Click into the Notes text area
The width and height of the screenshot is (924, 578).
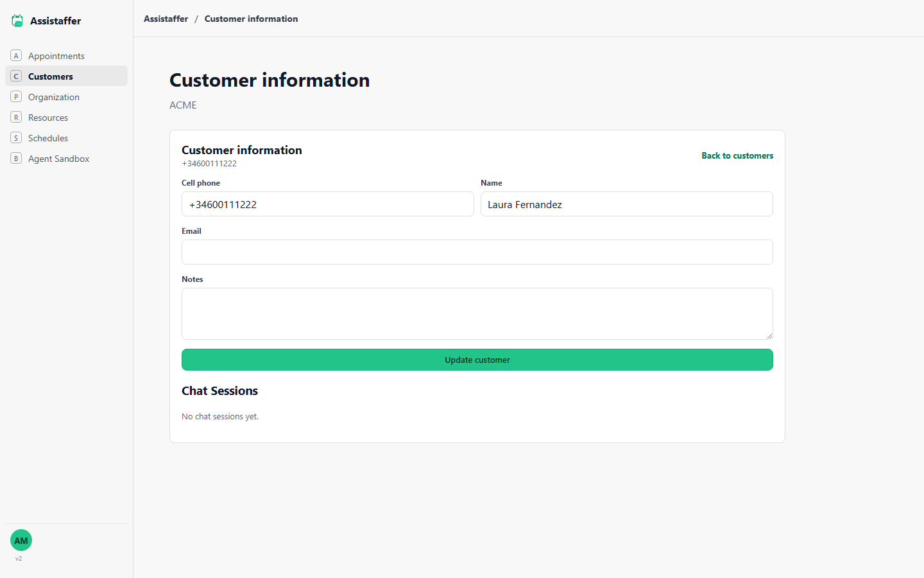477,313
